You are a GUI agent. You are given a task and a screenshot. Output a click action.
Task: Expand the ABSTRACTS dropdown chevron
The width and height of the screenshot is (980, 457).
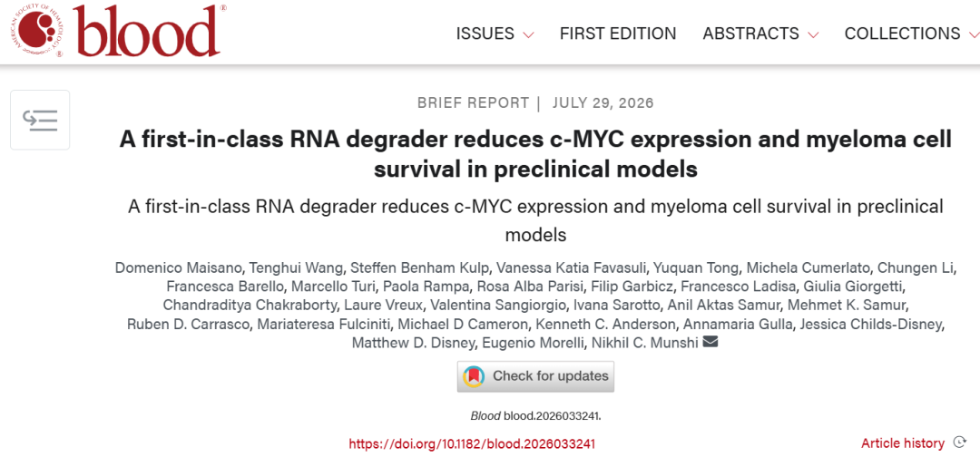(812, 34)
